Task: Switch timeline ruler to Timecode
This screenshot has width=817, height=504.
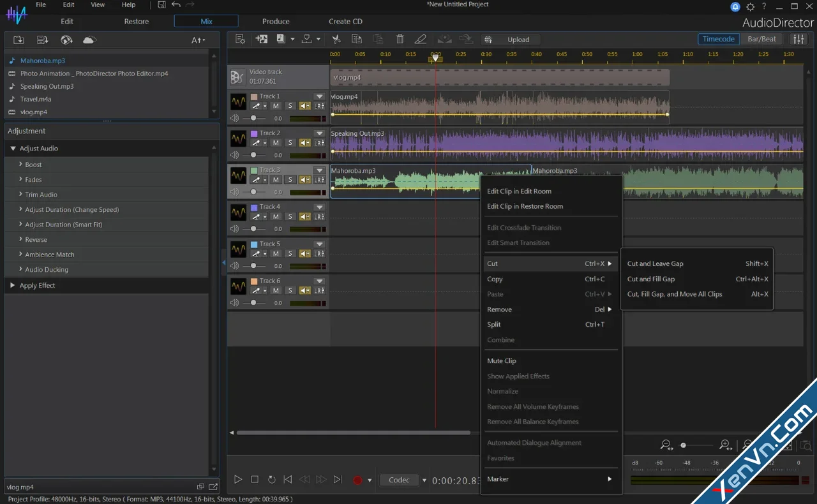Action: click(x=718, y=39)
